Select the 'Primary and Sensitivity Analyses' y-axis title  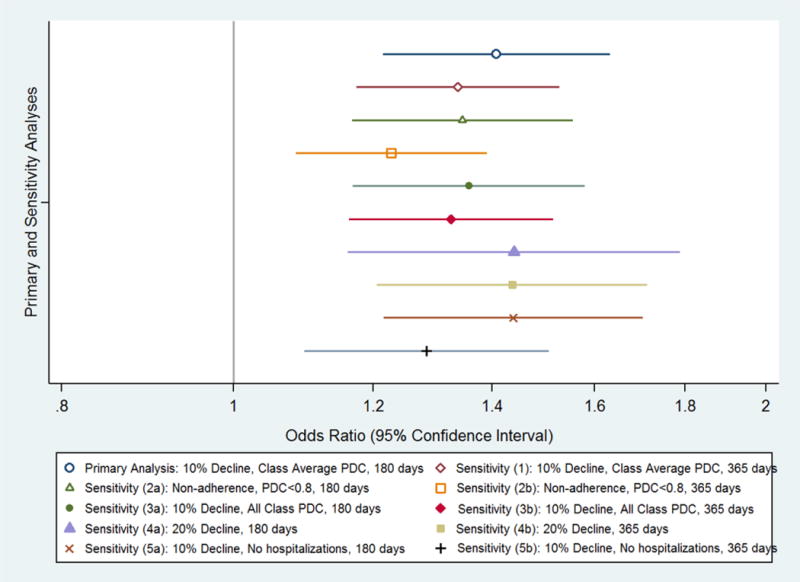pyautogui.click(x=31, y=202)
